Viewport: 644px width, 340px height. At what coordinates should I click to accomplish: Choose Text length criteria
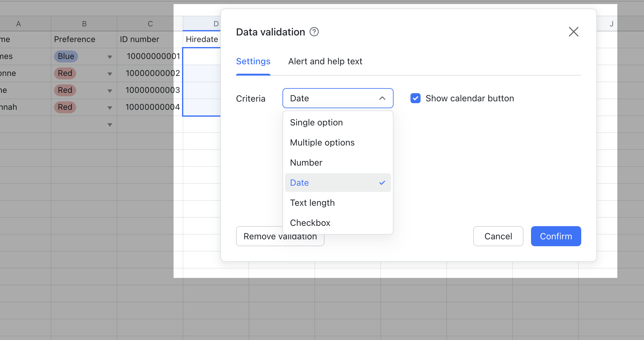click(x=312, y=203)
